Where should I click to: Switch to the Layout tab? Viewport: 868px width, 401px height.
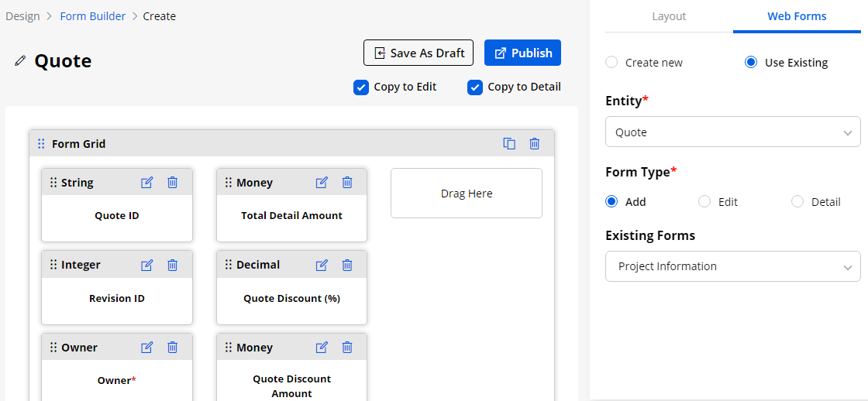point(669,16)
